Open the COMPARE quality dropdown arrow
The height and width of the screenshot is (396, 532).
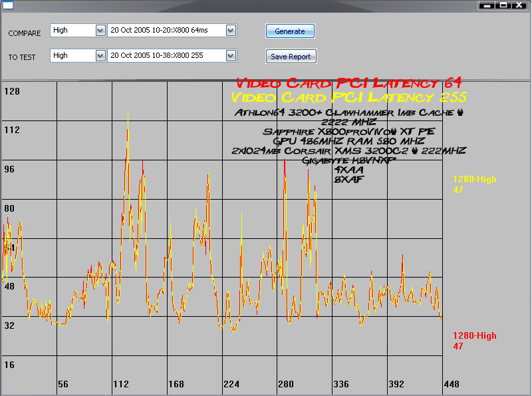[x=100, y=31]
